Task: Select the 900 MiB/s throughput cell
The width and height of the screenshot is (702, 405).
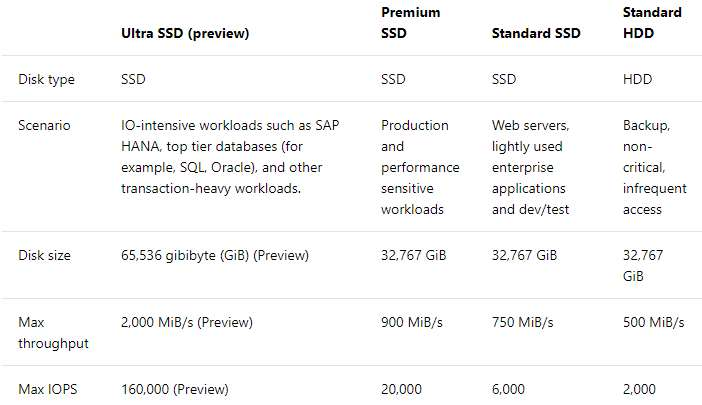Action: point(413,322)
